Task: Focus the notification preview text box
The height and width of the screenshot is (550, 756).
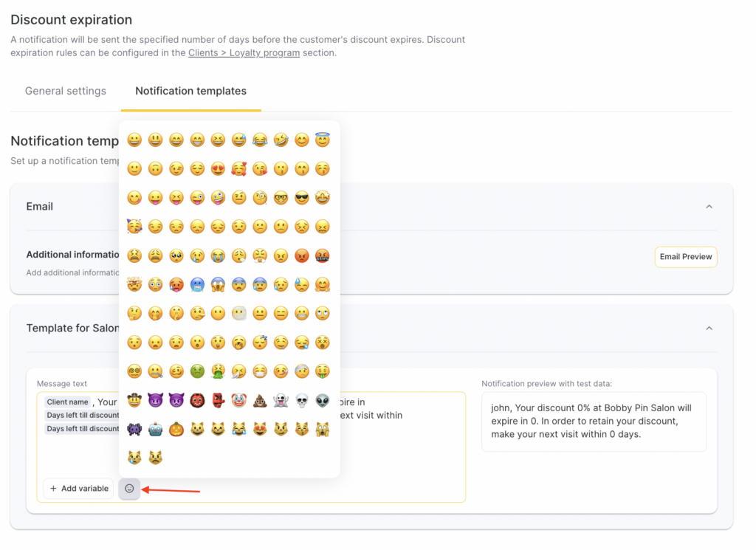Action: click(594, 422)
